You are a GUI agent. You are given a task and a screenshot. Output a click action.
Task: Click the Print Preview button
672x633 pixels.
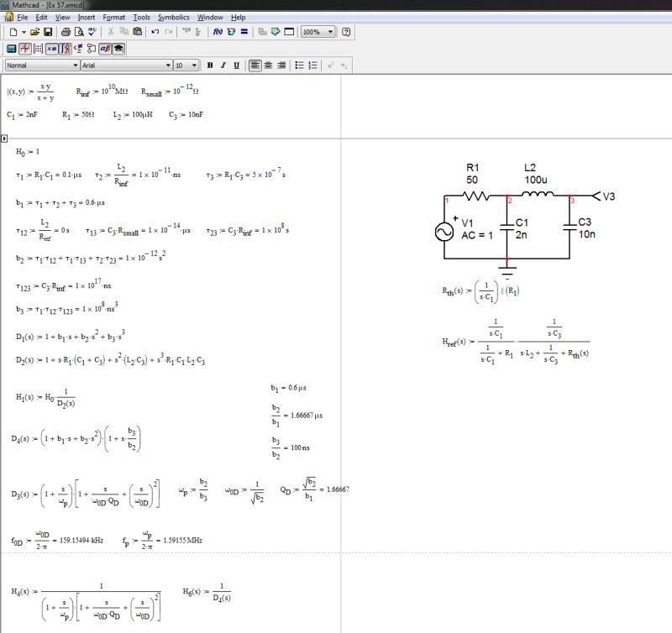click(78, 31)
